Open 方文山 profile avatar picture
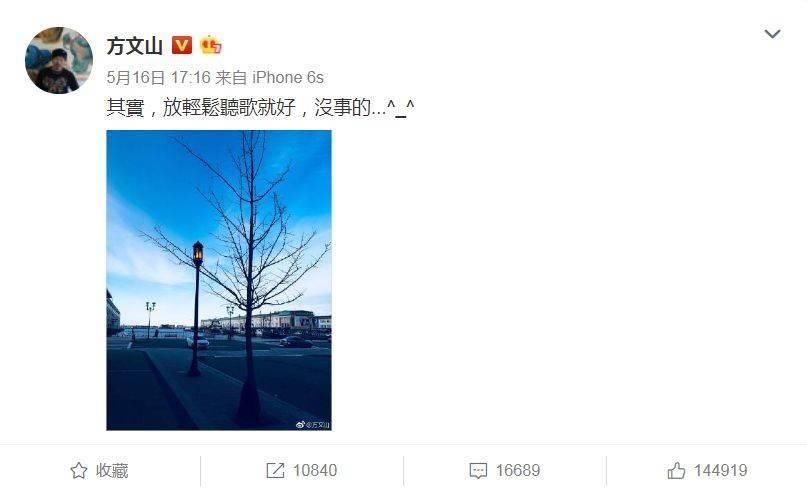This screenshot has height=495, width=807. tap(59, 60)
